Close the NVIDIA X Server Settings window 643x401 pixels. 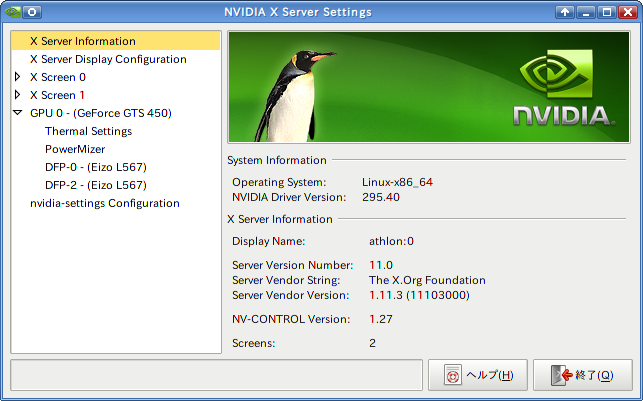[628, 12]
